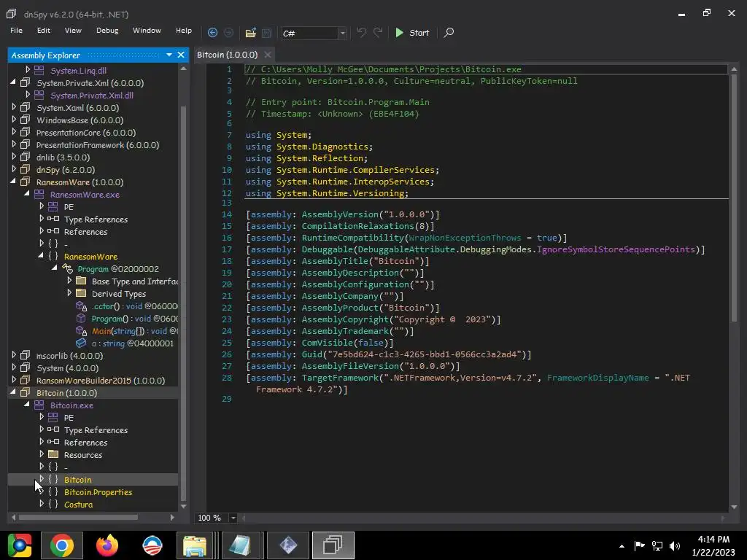Click the Navigate Backward arrow icon
This screenshot has height=560, width=747.
(212, 32)
